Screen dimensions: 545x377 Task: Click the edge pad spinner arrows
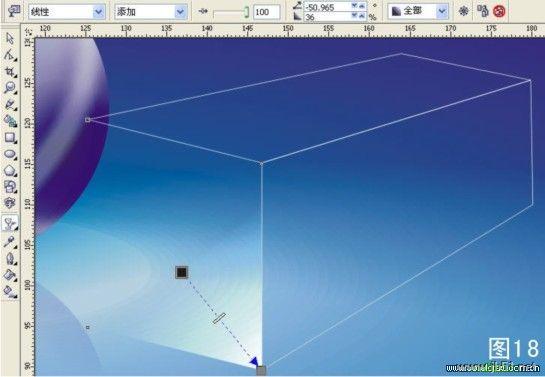(358, 16)
